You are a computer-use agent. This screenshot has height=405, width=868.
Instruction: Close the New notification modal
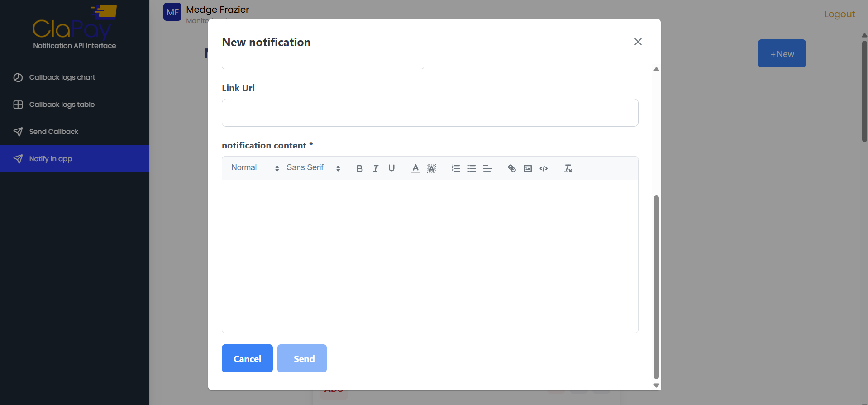pyautogui.click(x=638, y=42)
